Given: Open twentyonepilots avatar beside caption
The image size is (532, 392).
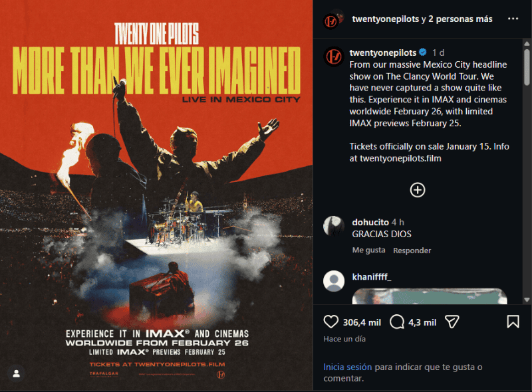Looking at the screenshot, I should (x=334, y=56).
